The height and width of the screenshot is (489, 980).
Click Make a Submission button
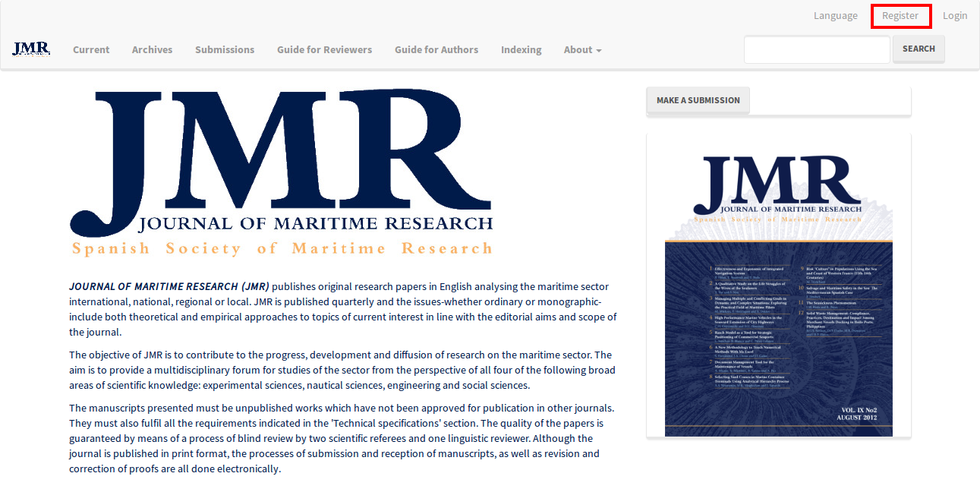[x=698, y=100]
